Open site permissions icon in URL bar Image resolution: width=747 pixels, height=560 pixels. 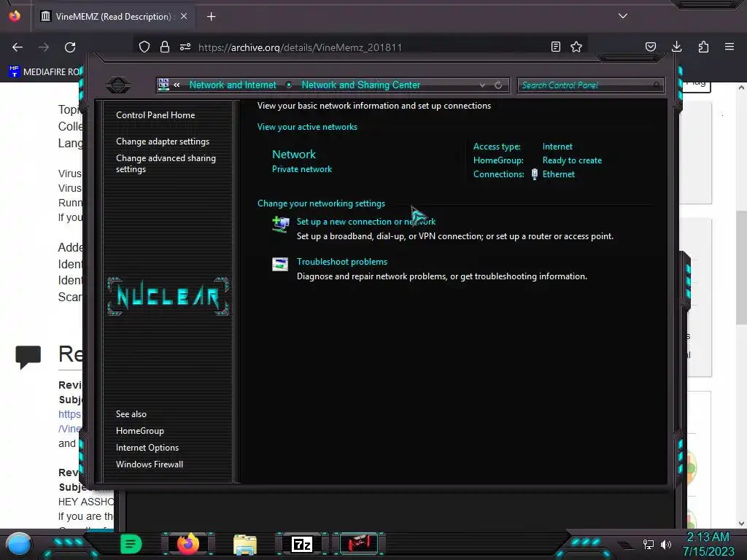pos(185,47)
